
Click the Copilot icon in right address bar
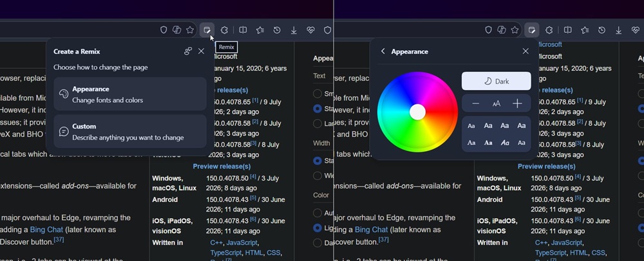(x=502, y=30)
